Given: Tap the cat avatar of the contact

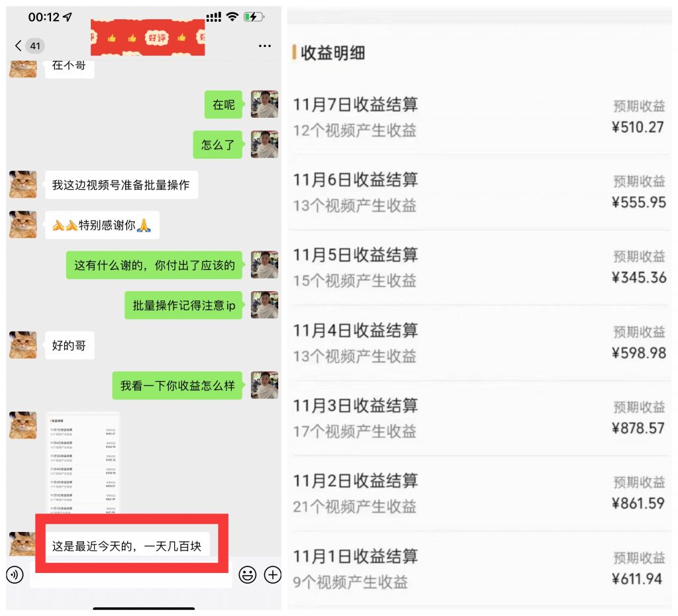Looking at the screenshot, I should click(23, 185).
